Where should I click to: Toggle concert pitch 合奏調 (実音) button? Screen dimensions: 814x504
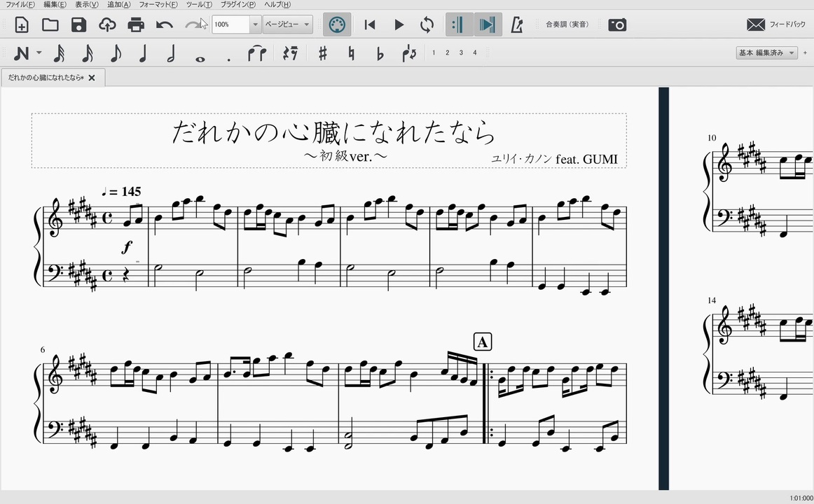coord(567,24)
